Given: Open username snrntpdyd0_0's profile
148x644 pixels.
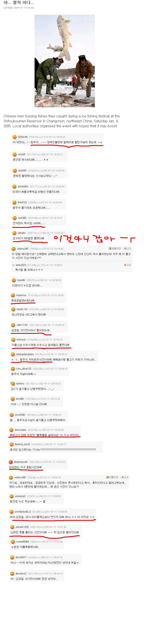Looking at the screenshot, I should pyautogui.click(x=23, y=512).
